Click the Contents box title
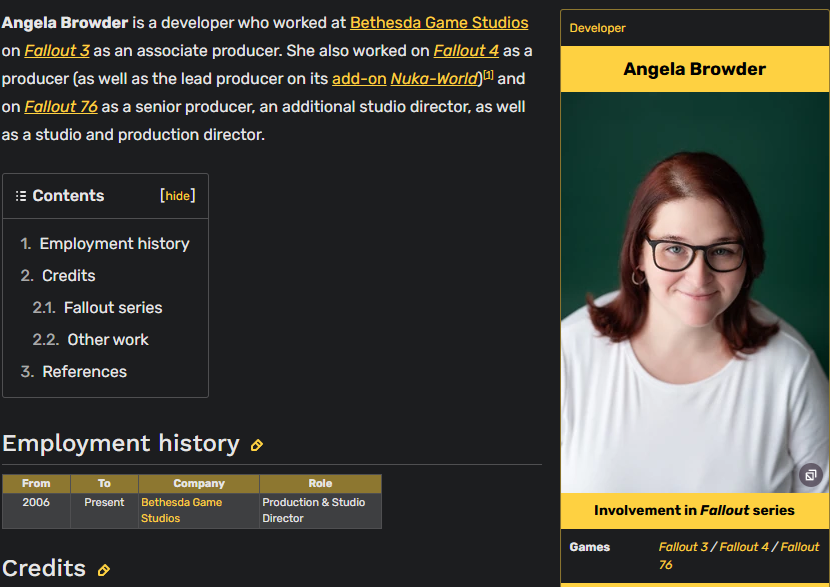Image resolution: width=830 pixels, height=587 pixels. (68, 196)
